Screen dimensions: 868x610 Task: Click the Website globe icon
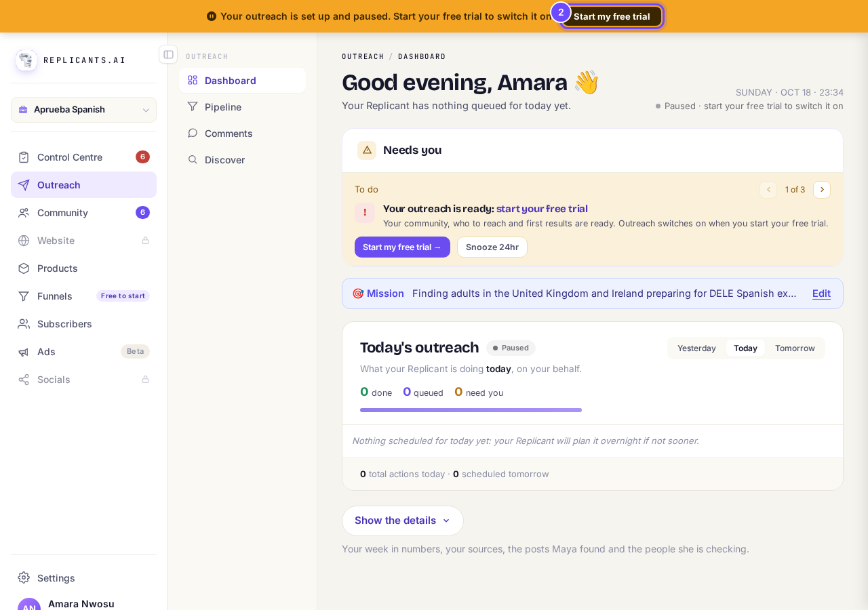pos(24,241)
